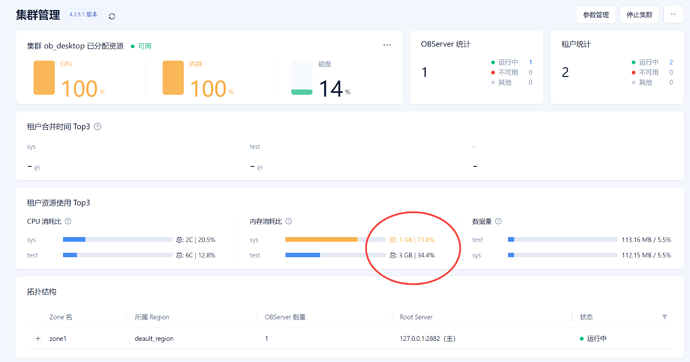690x362 pixels.
Task: Click the Root Server column header
Action: (416, 317)
